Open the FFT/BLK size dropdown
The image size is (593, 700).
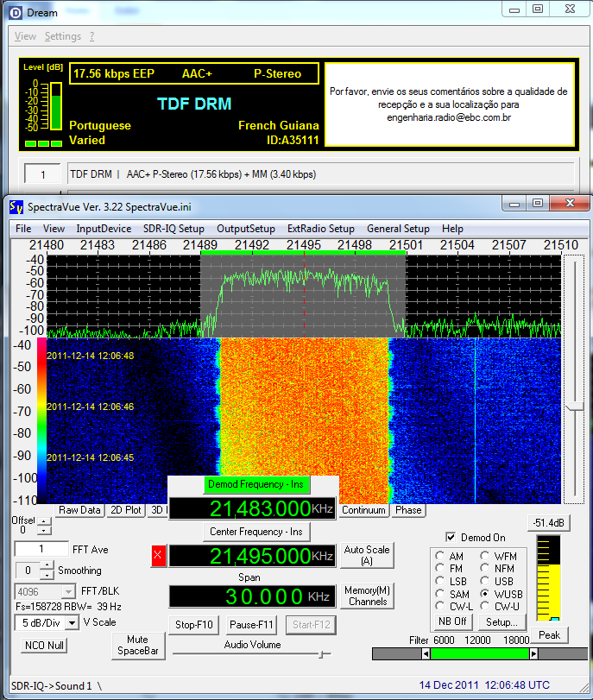point(69,592)
